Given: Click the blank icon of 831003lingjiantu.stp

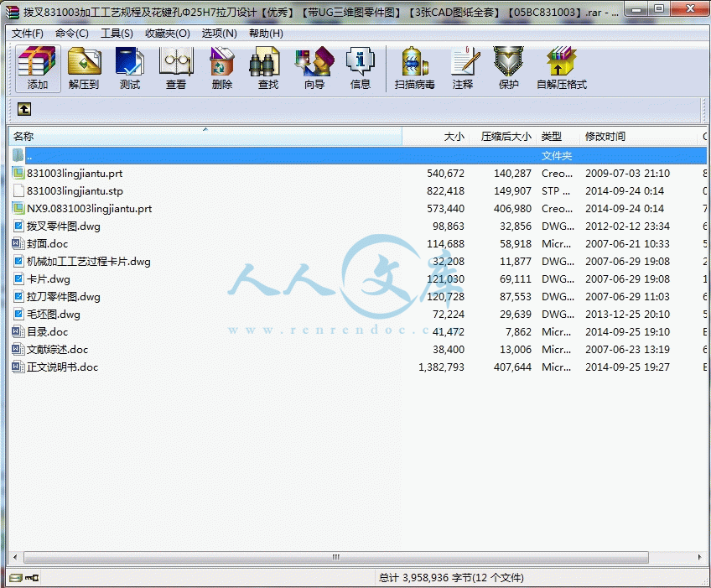Looking at the screenshot, I should [x=18, y=190].
